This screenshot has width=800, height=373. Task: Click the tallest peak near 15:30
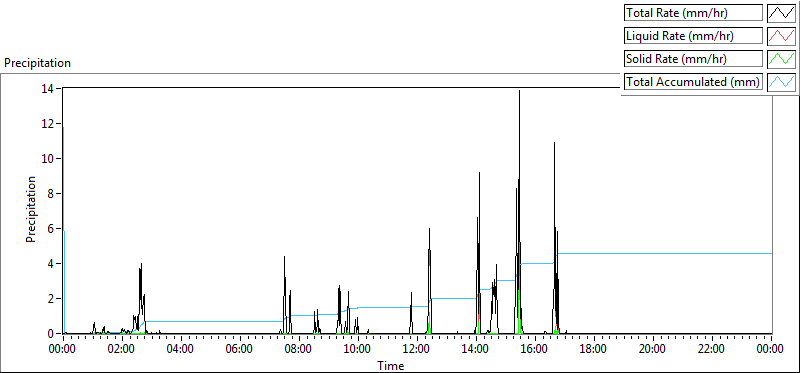[519, 92]
